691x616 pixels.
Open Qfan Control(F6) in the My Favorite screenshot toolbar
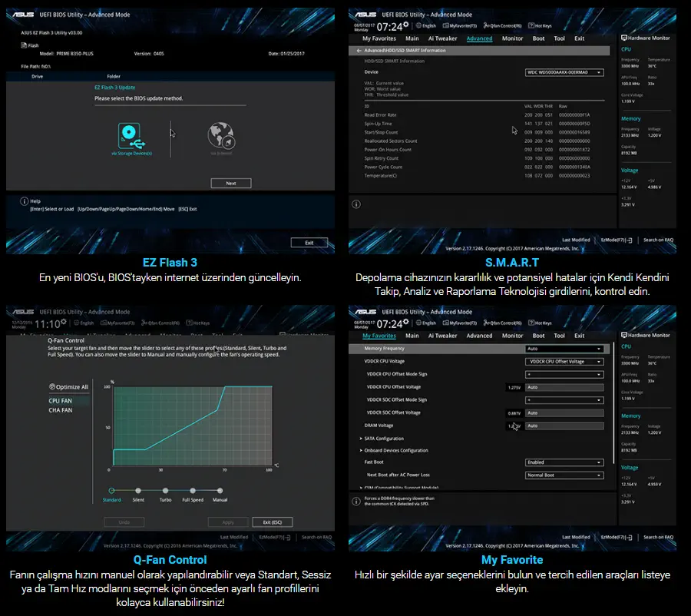(x=502, y=323)
